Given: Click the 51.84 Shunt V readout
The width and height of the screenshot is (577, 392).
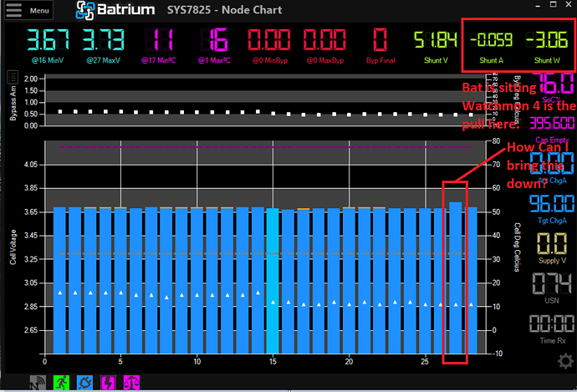Looking at the screenshot, I should [x=436, y=40].
